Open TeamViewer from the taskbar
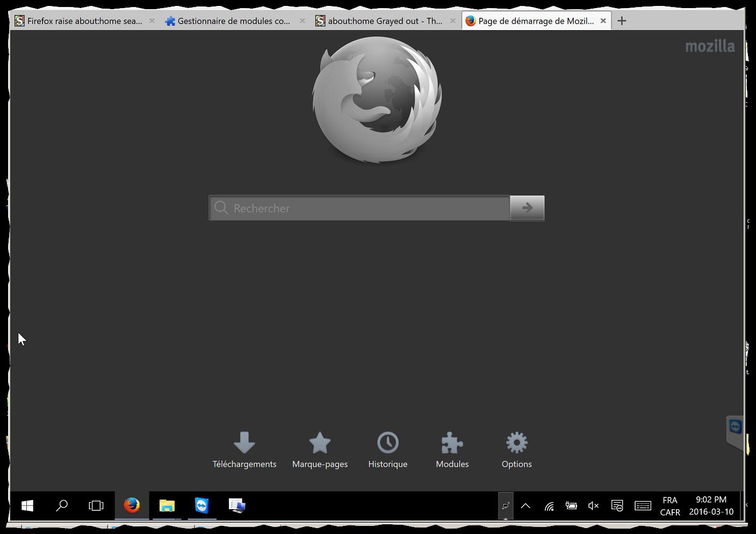Screen dimensions: 756x534 tap(202, 505)
